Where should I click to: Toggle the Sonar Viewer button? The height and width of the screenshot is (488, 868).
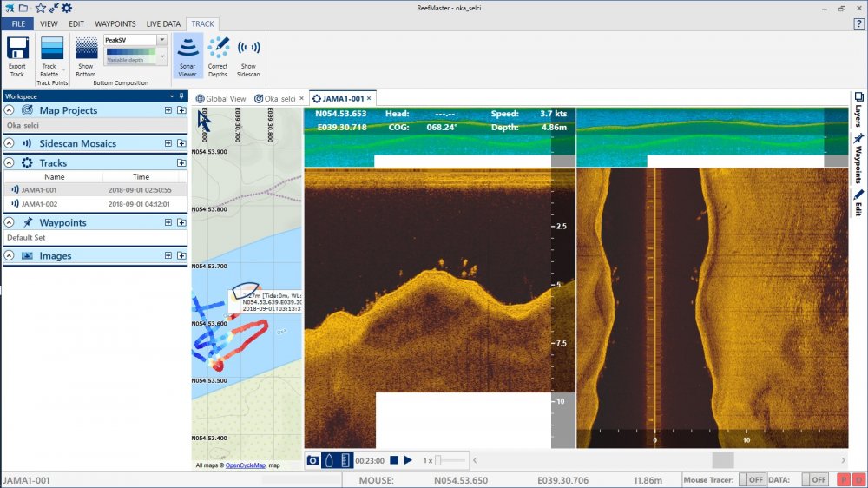click(x=187, y=56)
